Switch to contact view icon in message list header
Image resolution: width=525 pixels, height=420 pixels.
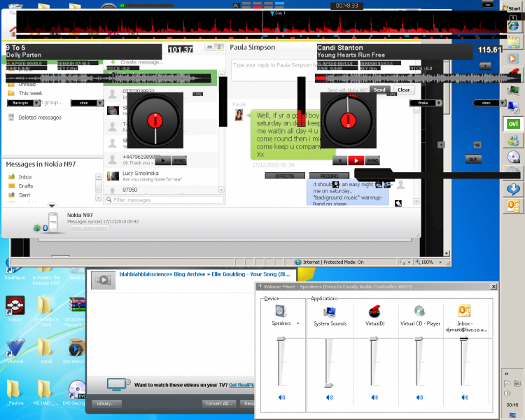(x=219, y=47)
